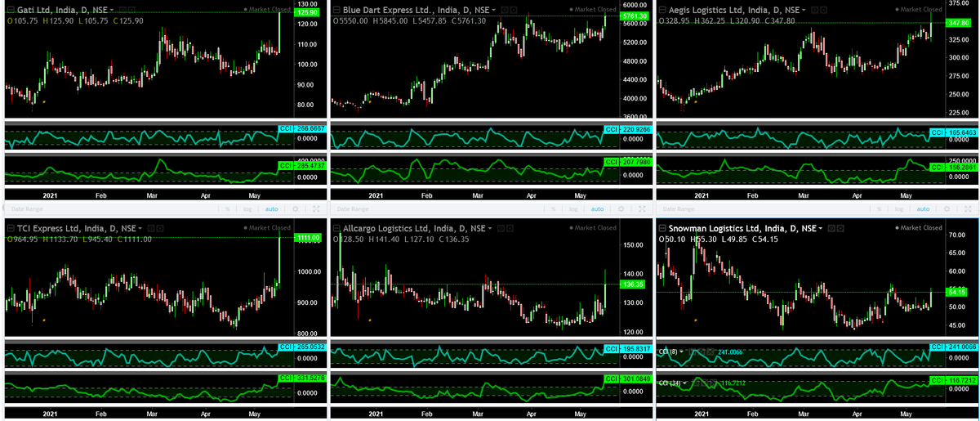Open Date Range above Allcargo Logistics chart
Screen dimensions: 980x421
point(352,209)
